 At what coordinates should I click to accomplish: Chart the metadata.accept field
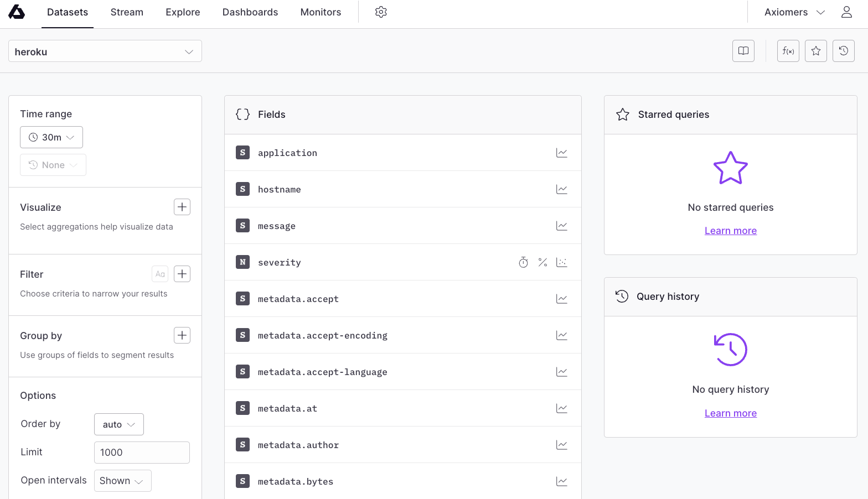tap(562, 299)
